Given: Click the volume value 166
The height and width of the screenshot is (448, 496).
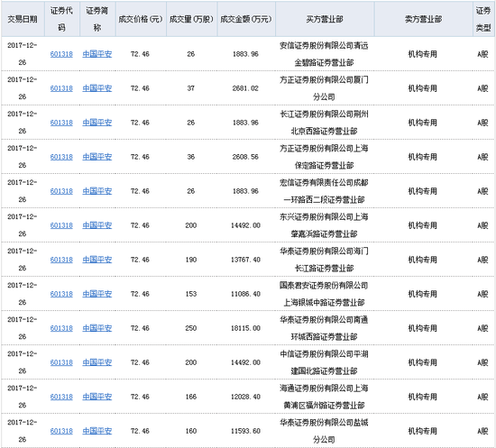Looking at the screenshot, I should click(191, 397).
